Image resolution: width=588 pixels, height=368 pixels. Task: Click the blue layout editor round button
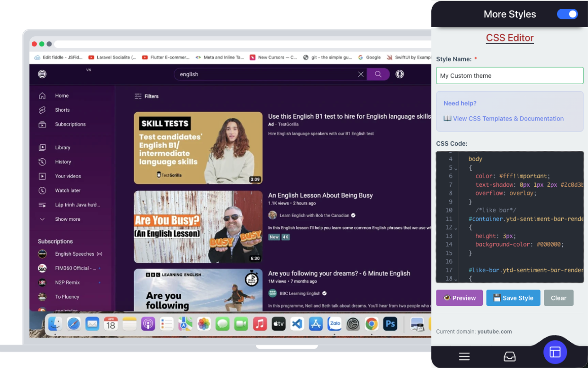point(555,352)
